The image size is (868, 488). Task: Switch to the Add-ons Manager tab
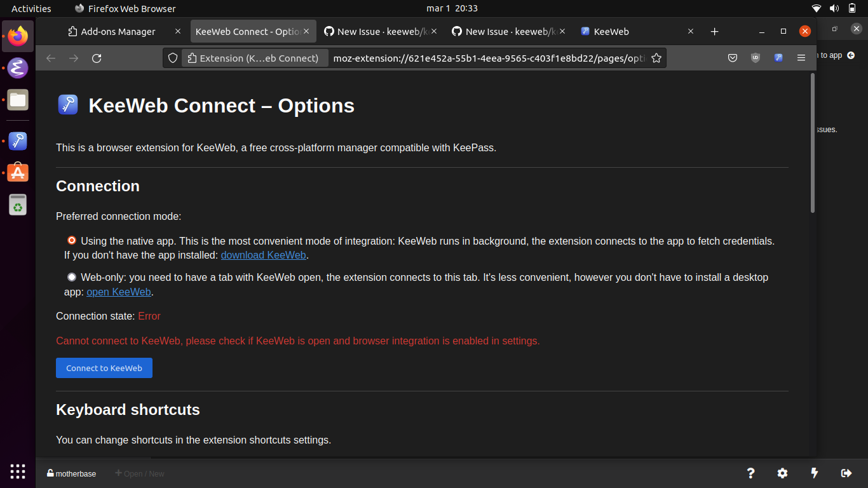click(118, 30)
